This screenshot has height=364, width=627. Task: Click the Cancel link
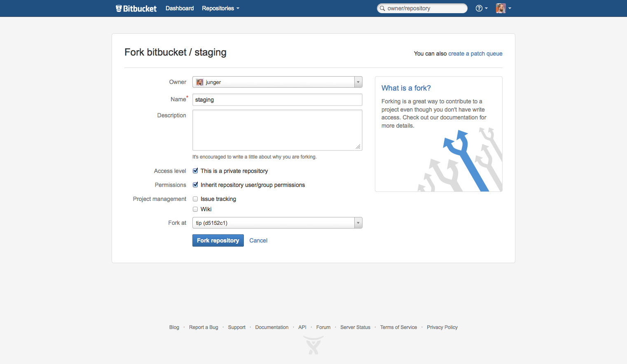tap(258, 240)
